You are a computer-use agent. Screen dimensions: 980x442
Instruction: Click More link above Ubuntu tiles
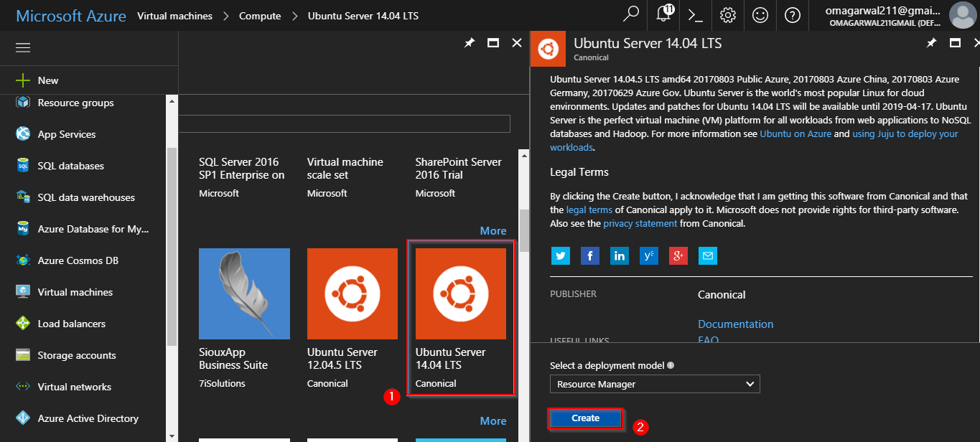click(493, 230)
